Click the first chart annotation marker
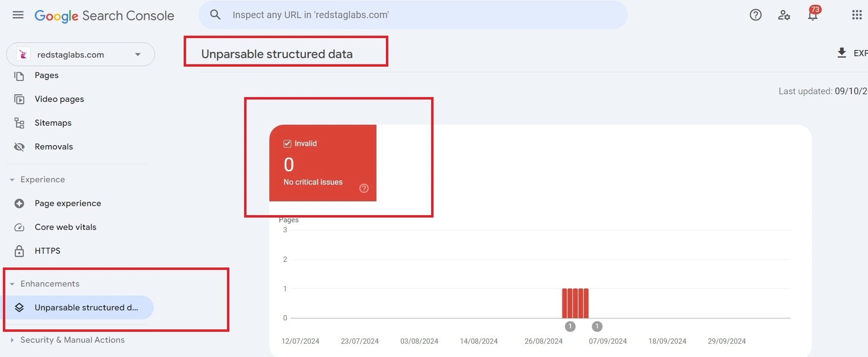The image size is (868, 357). click(570, 327)
